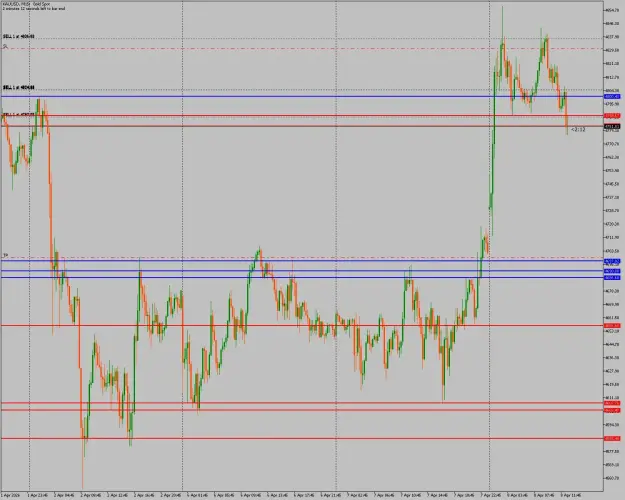Click the top blue tag in the lower triple group
Screen dimensions: 625x500
(612, 261)
